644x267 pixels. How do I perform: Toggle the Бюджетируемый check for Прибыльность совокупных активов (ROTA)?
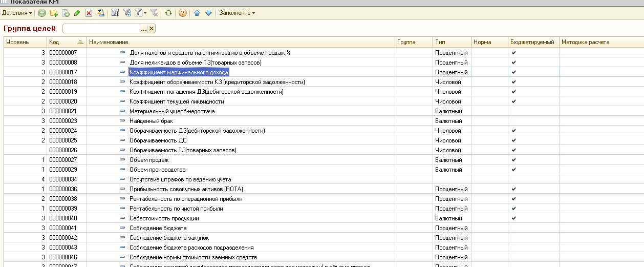point(513,189)
